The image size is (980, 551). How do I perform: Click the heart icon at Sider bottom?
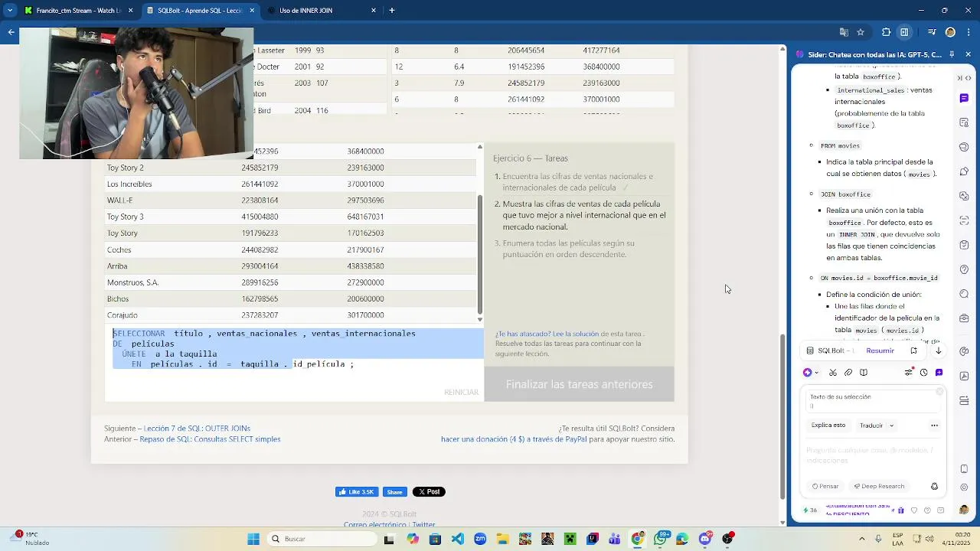914,510
